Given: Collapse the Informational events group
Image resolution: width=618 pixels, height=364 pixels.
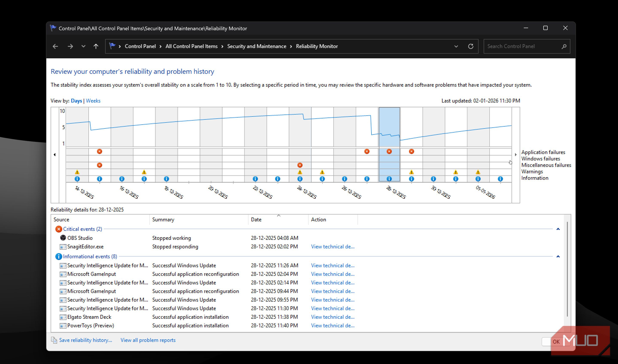Looking at the screenshot, I should (x=558, y=257).
